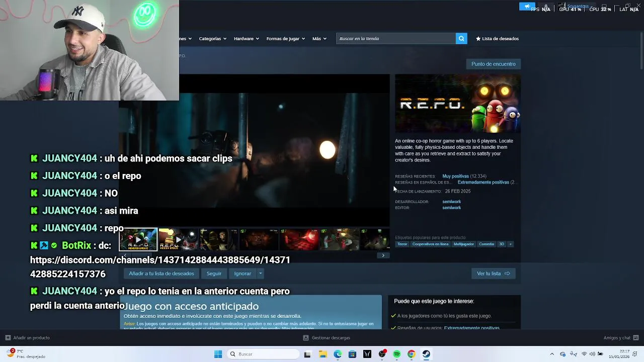Launch File Explorer from taskbar
This screenshot has width=644, height=362.
323,354
